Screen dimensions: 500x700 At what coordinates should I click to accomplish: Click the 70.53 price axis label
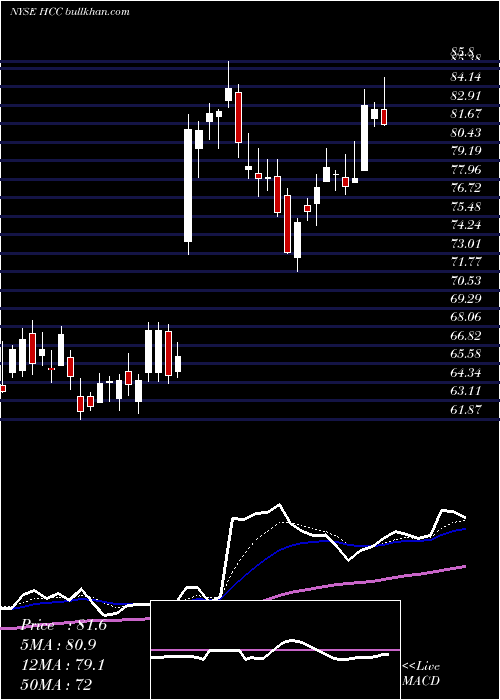[x=466, y=280]
